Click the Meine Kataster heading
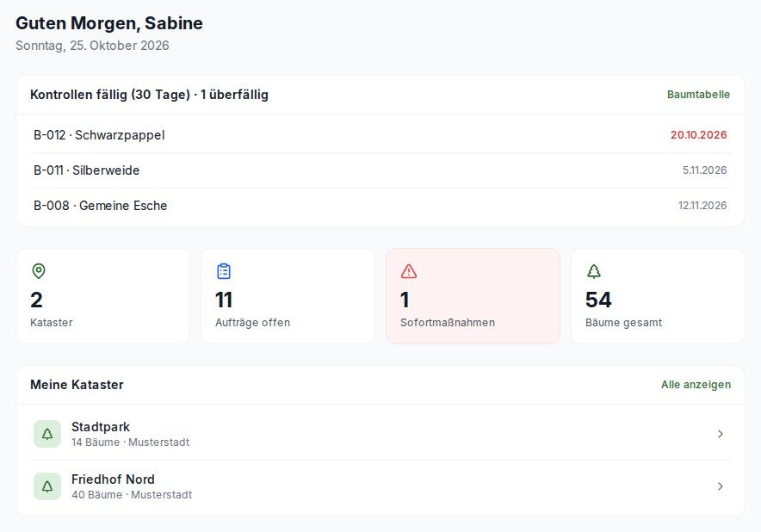The height and width of the screenshot is (532, 761). tap(77, 385)
